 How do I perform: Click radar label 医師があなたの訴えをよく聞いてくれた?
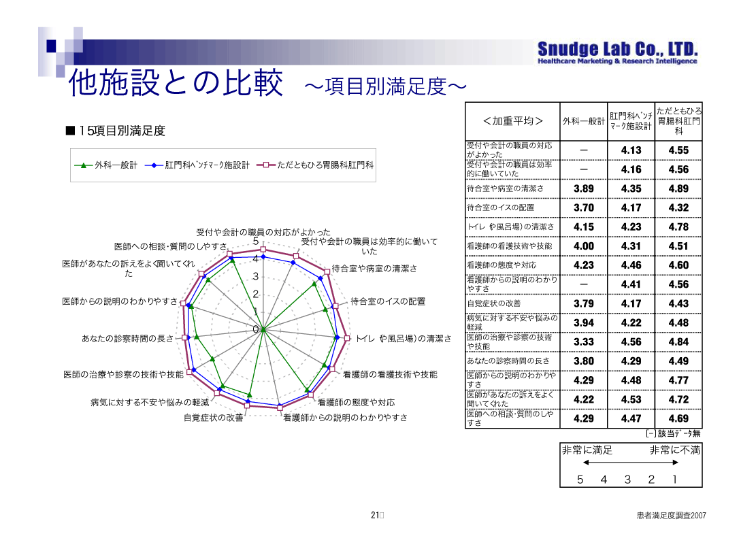128,269
